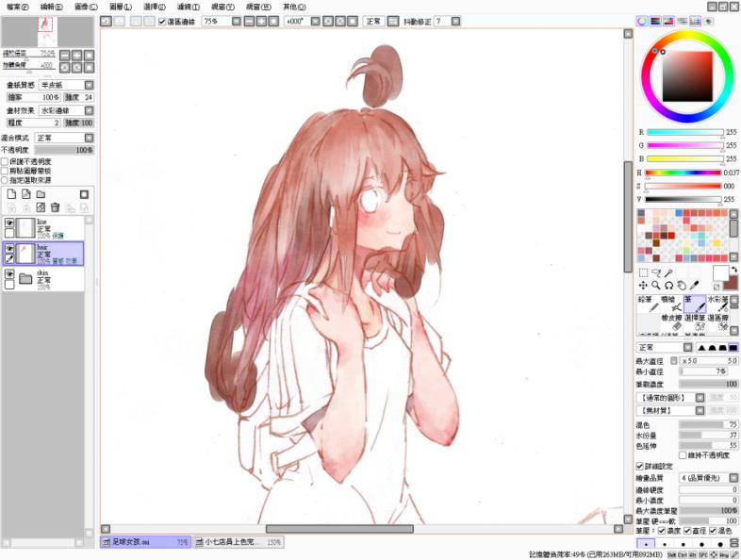Create a new normal layer
This screenshot has height=560, width=741.
pos(12,194)
